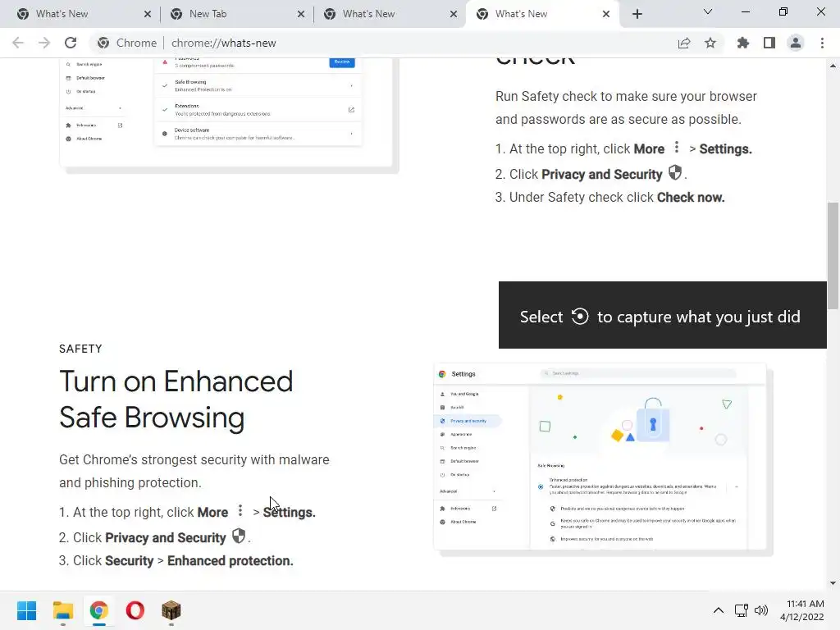The width and height of the screenshot is (840, 630).
Task: Go back to the previous page
Action: (x=18, y=43)
